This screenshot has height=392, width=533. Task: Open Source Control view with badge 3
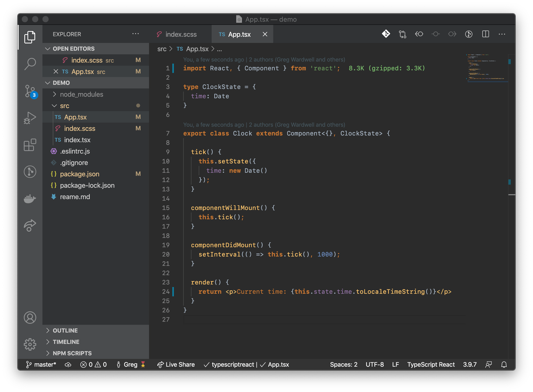click(30, 91)
